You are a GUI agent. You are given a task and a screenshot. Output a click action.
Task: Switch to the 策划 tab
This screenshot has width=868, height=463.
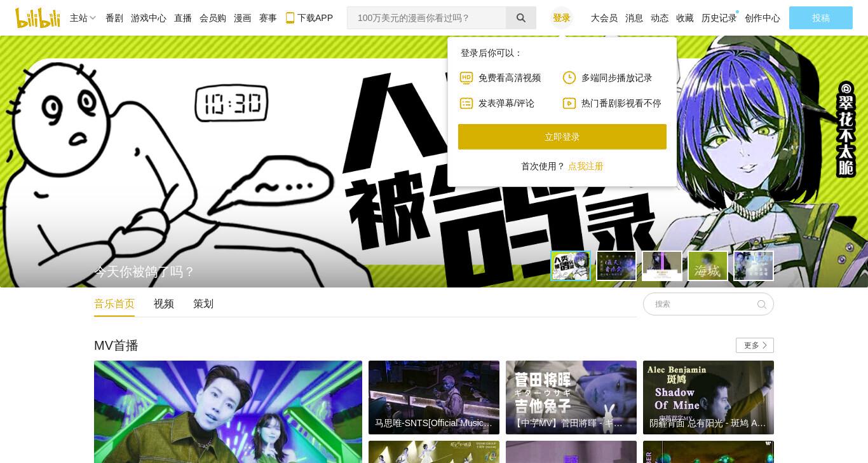click(x=203, y=304)
